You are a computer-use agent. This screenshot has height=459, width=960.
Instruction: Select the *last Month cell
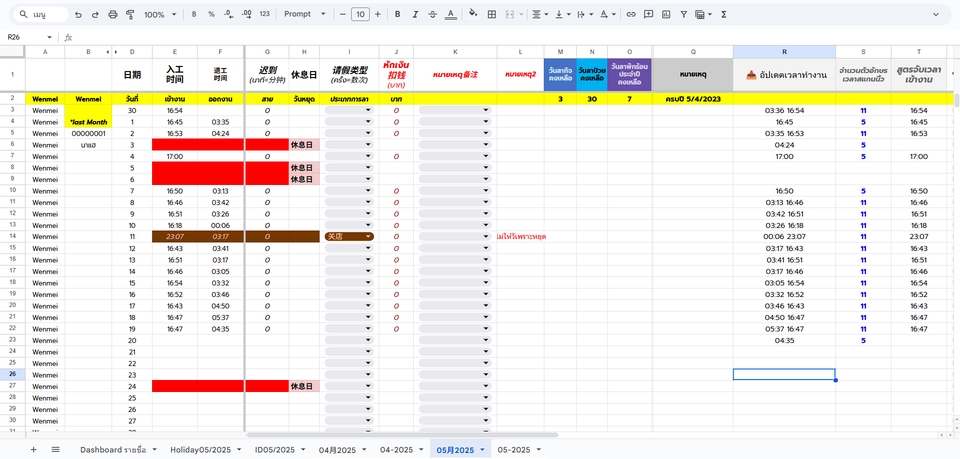pos(88,122)
